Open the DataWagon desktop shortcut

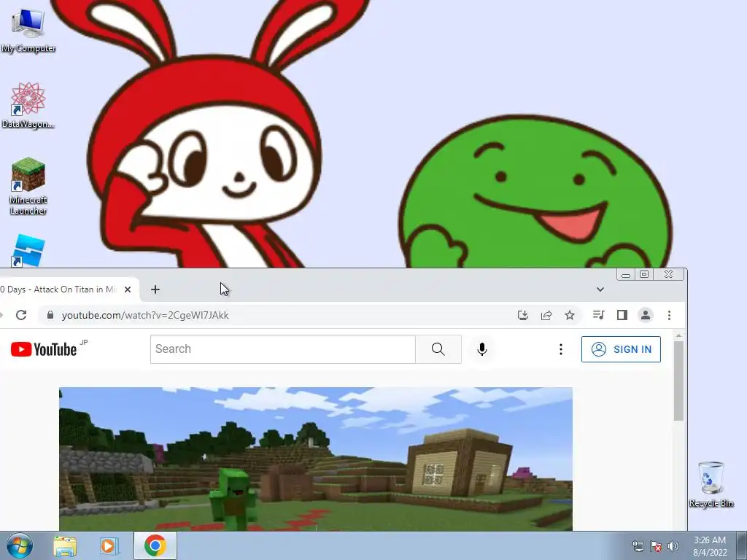click(x=28, y=105)
